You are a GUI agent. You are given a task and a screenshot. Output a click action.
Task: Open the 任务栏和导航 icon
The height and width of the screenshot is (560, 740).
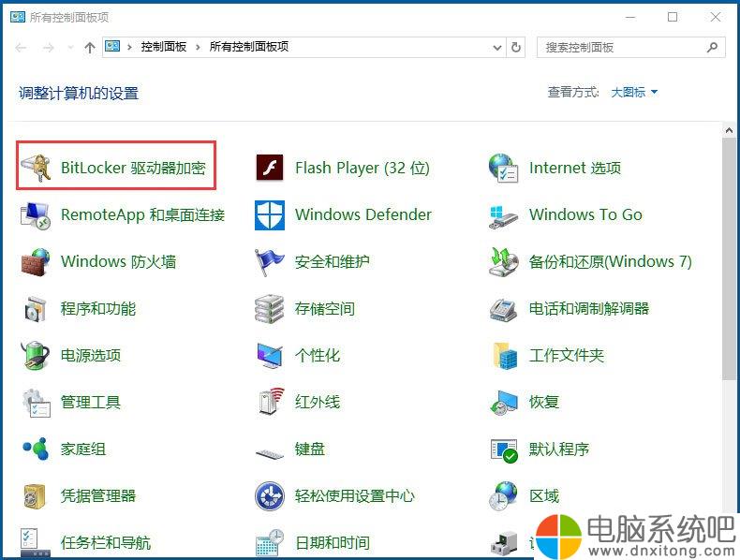click(35, 542)
